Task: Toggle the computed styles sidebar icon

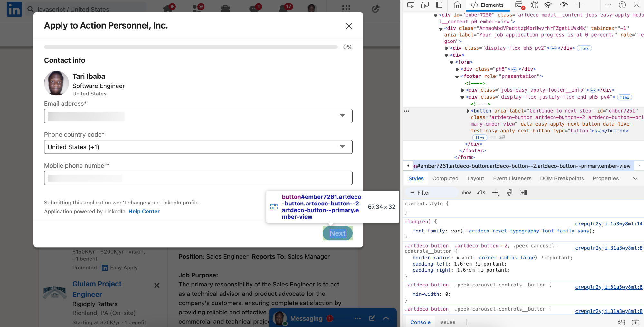Action: coord(523,193)
